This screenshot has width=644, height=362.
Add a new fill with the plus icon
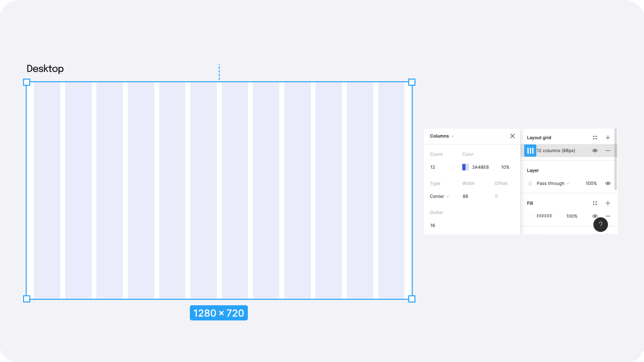(608, 203)
